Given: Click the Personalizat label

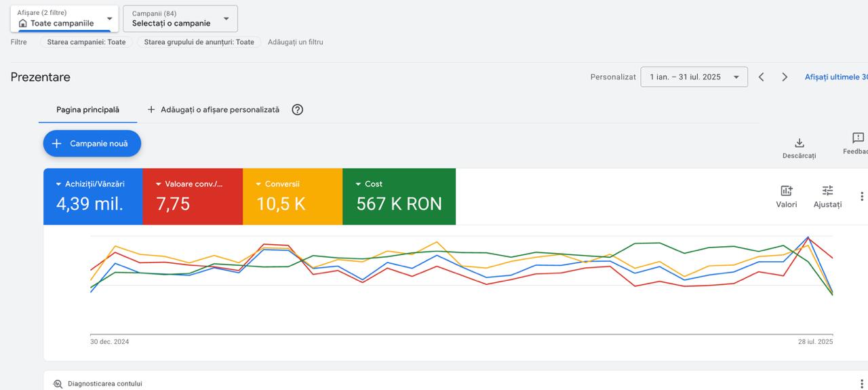Looking at the screenshot, I should 613,77.
